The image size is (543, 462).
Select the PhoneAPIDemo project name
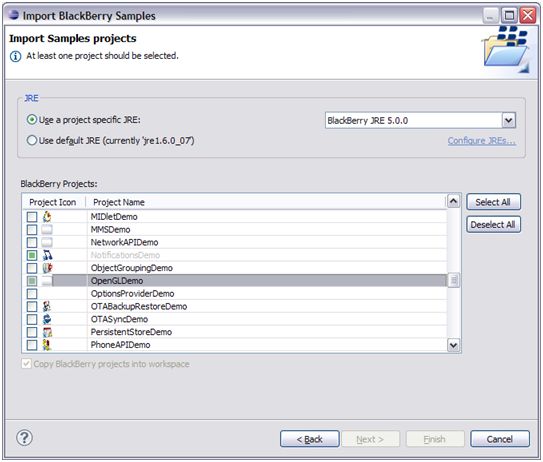coord(120,345)
